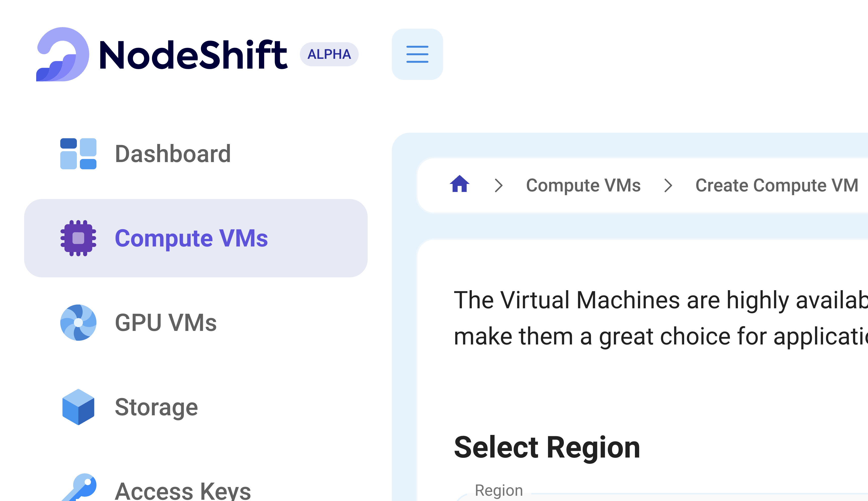Click the Create Compute VM breadcrumb

pyautogui.click(x=777, y=185)
